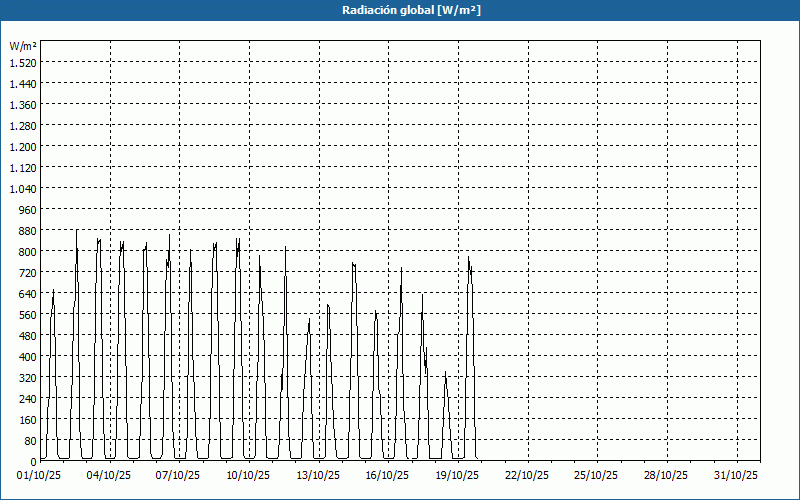800x500 pixels.
Task: Click the "Radiación global [W/m²]" chart title
Action: (x=400, y=10)
